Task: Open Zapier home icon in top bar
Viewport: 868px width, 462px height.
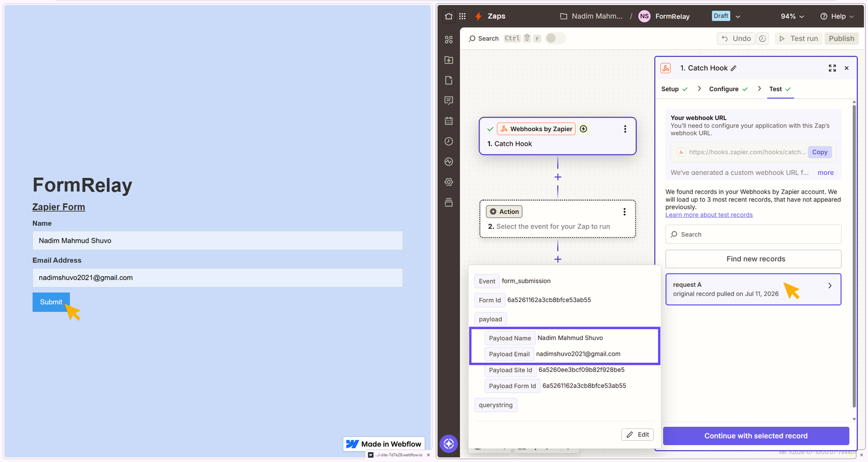Action: point(449,16)
